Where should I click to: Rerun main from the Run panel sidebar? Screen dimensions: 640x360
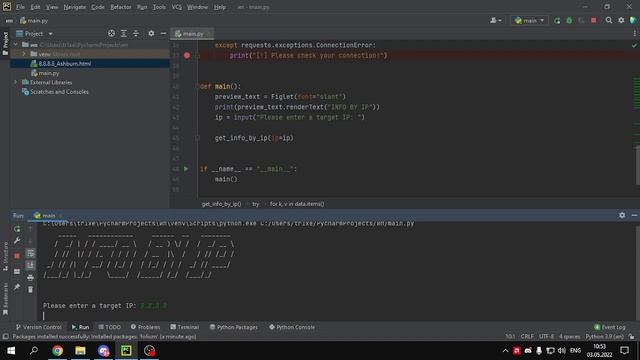[17, 229]
